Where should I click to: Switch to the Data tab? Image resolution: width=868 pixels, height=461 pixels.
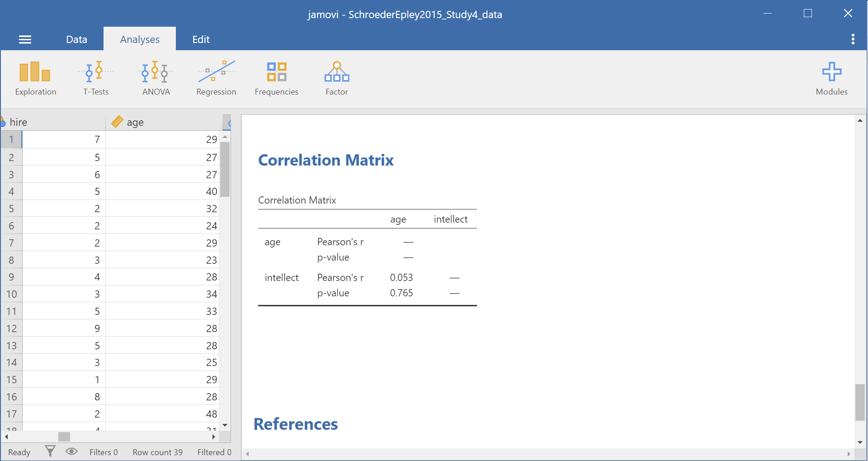point(76,40)
